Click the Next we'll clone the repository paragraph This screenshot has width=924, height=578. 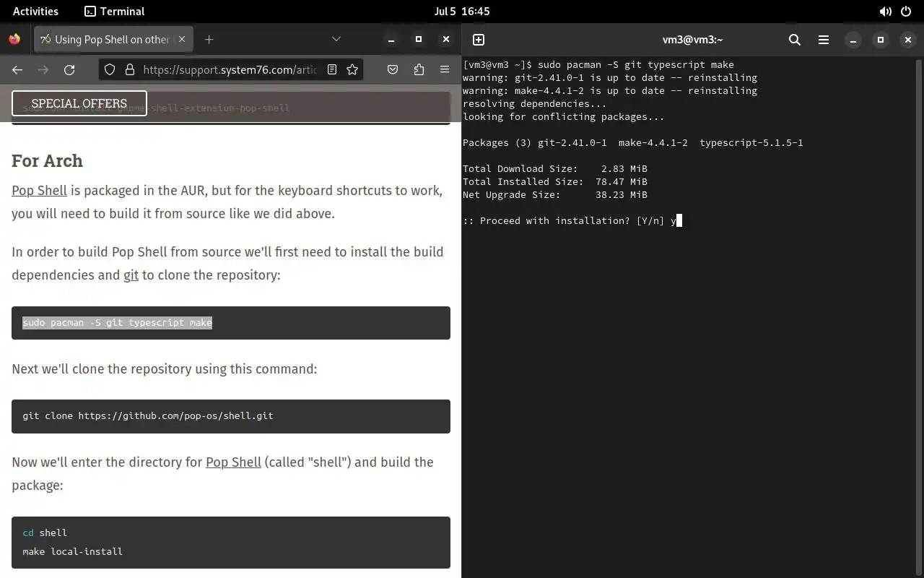click(x=165, y=368)
